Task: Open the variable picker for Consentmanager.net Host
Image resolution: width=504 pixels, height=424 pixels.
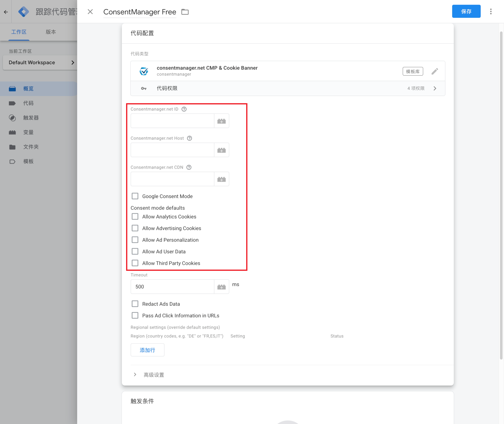Action: pyautogui.click(x=221, y=150)
